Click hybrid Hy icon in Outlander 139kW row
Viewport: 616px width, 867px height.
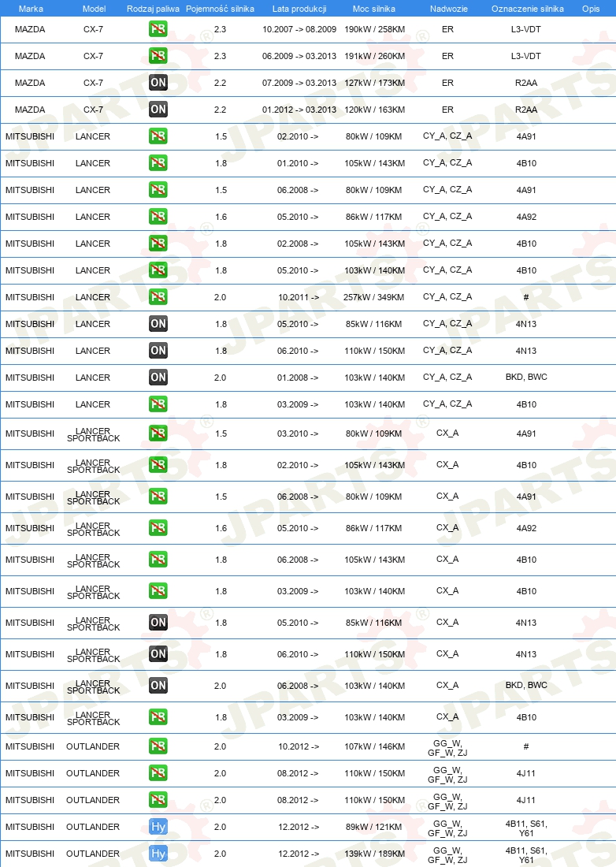(x=158, y=854)
